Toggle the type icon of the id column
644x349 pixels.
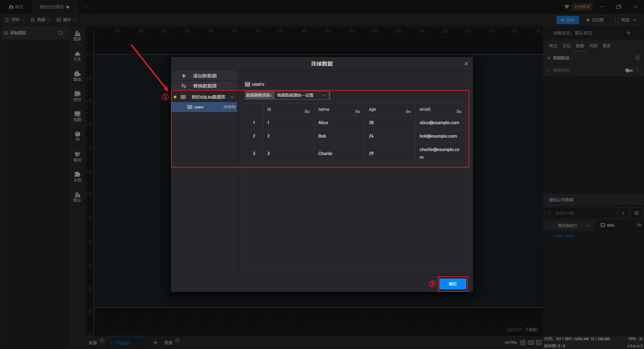point(307,111)
